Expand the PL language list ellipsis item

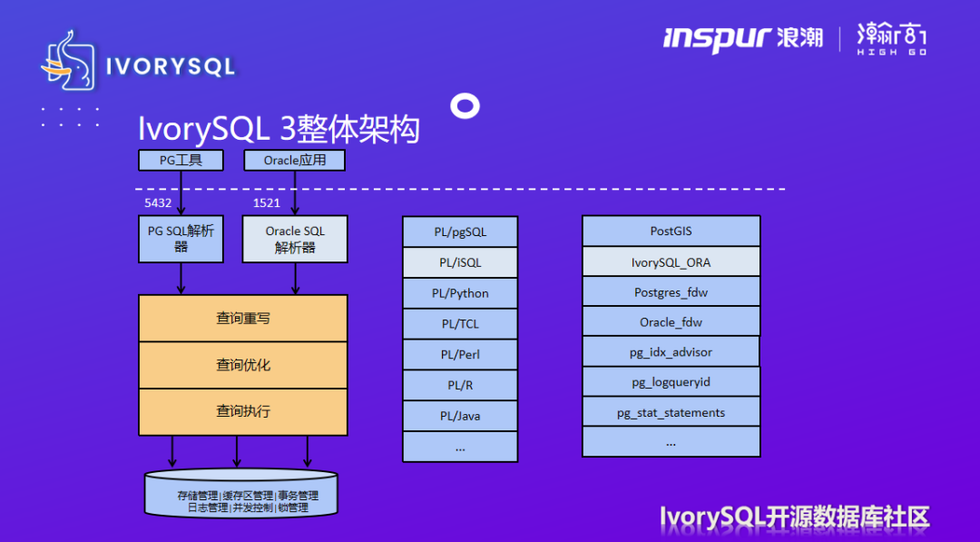[x=459, y=446]
